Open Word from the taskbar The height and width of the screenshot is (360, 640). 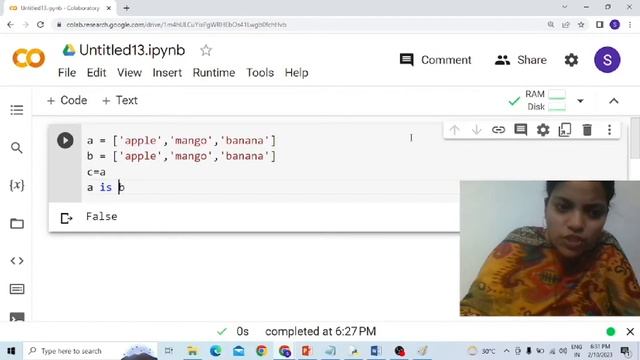pyautogui.click(x=376, y=351)
